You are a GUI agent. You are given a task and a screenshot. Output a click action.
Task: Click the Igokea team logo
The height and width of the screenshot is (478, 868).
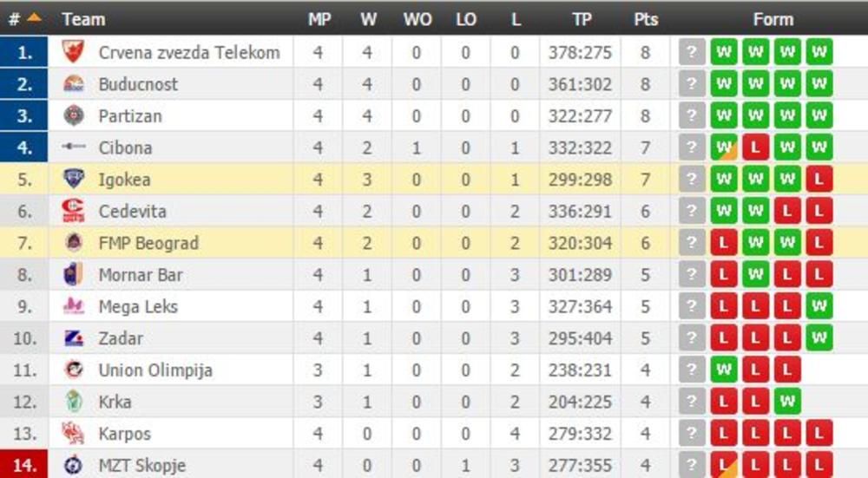(x=74, y=180)
